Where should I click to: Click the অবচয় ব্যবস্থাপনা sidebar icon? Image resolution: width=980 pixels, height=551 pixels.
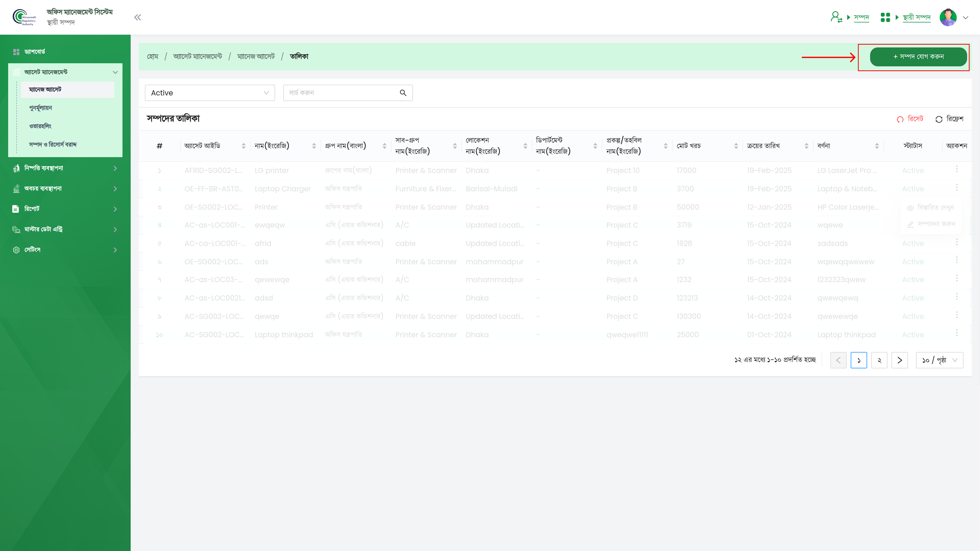(16, 189)
